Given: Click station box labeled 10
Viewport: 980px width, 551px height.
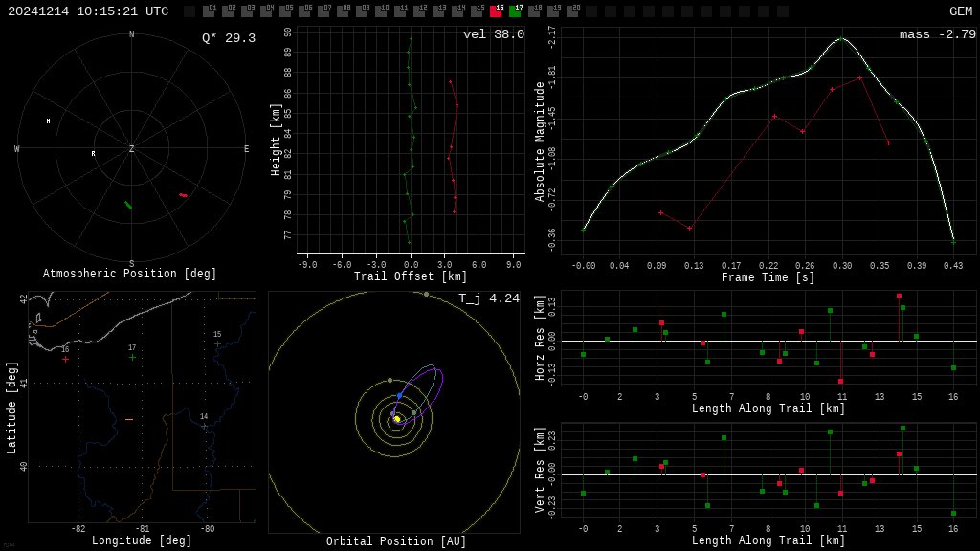Looking at the screenshot, I should (381, 11).
